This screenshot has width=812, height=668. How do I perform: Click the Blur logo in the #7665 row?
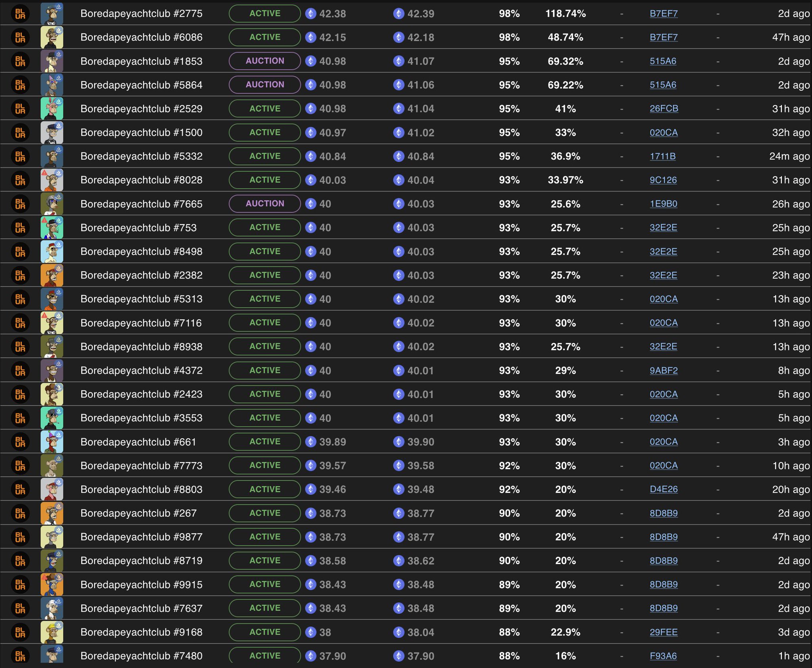[x=20, y=204]
